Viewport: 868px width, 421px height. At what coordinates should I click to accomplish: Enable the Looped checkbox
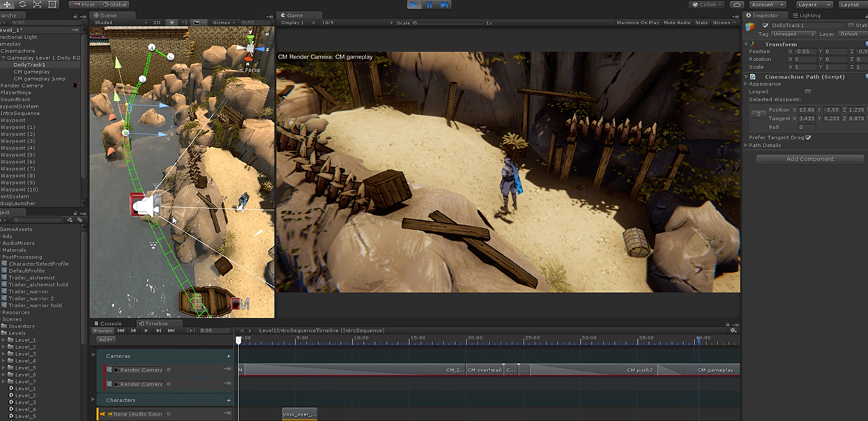pyautogui.click(x=807, y=91)
